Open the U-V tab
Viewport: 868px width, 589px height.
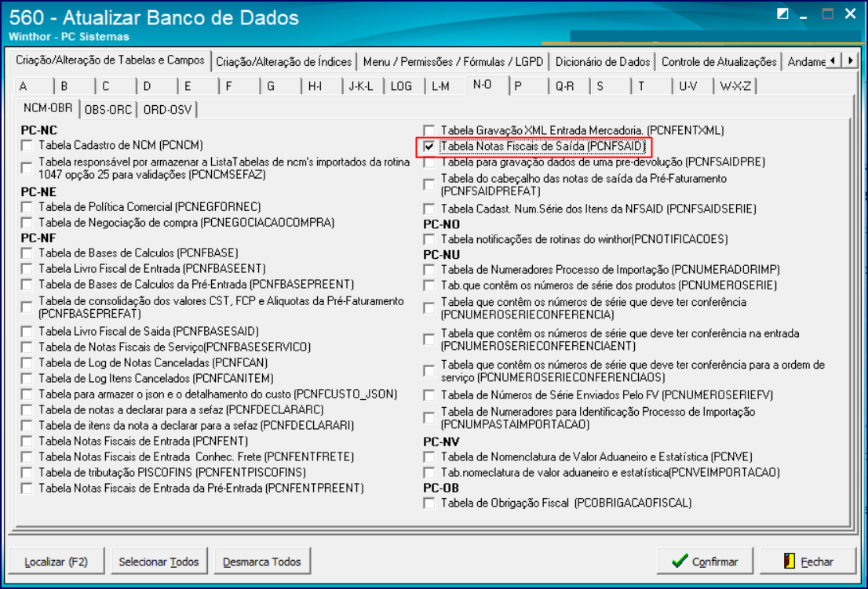pos(693,86)
